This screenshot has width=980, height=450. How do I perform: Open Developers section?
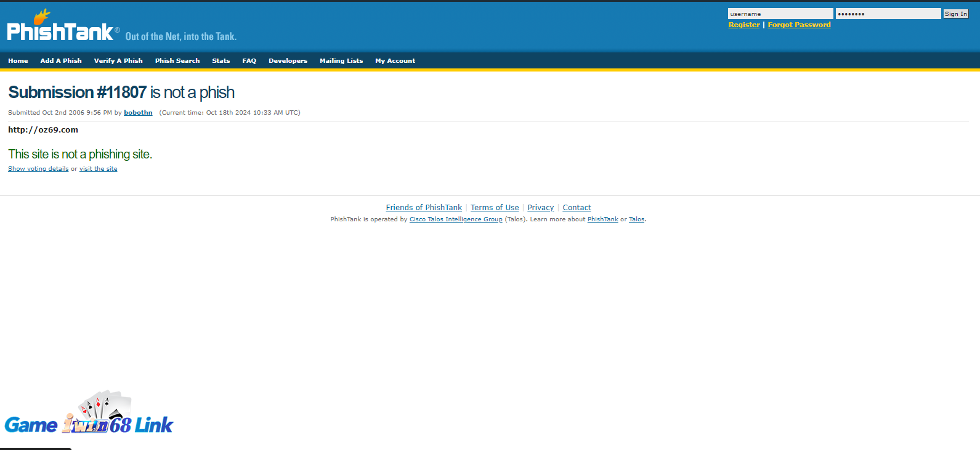click(288, 61)
